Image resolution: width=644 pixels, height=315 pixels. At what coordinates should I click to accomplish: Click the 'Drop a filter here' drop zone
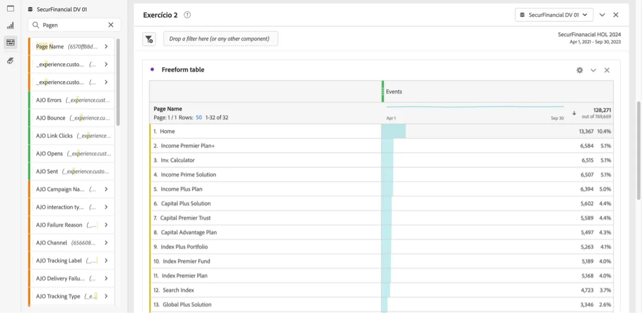(221, 39)
